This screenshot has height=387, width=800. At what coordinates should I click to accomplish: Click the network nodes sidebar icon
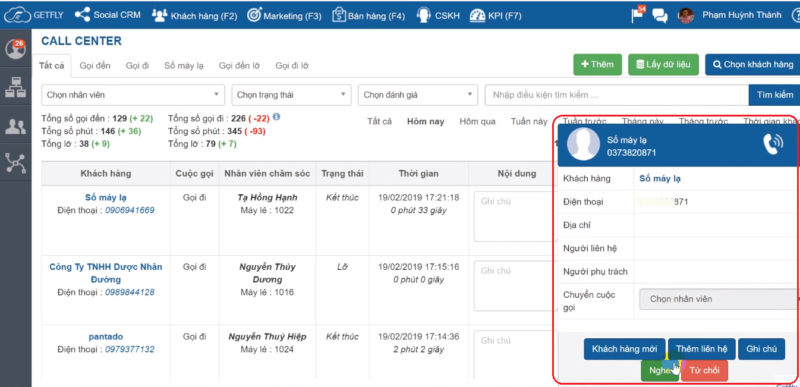15,163
